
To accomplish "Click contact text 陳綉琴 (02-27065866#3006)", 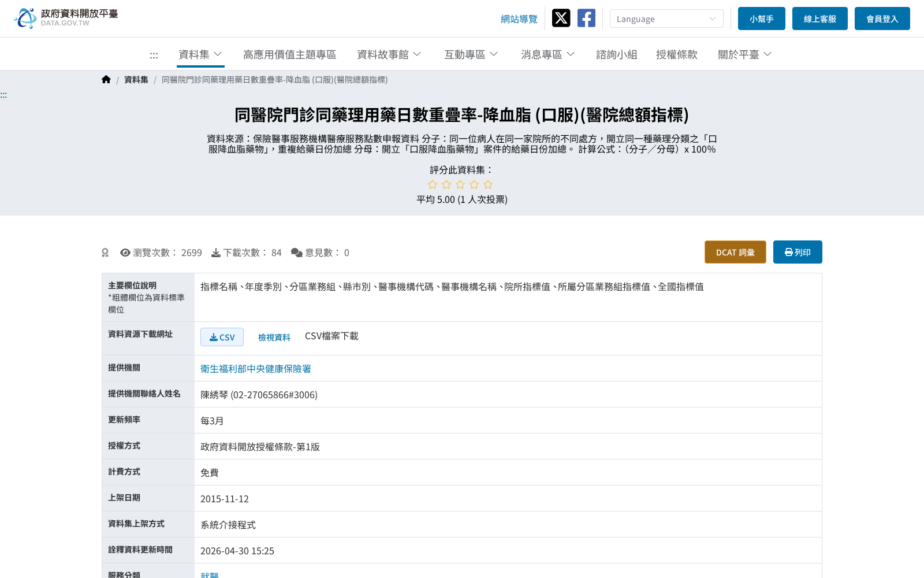I will (x=259, y=395).
